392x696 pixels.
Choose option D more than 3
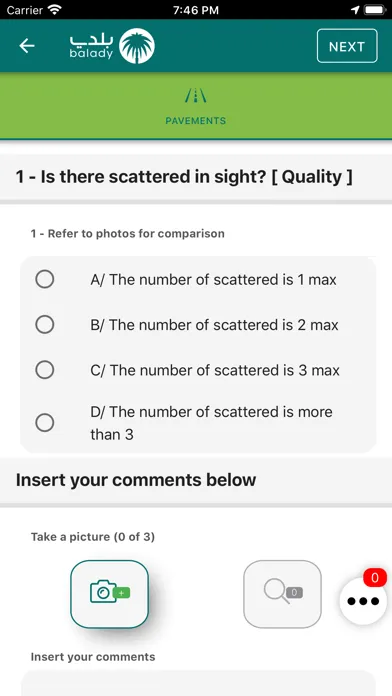[198, 423]
